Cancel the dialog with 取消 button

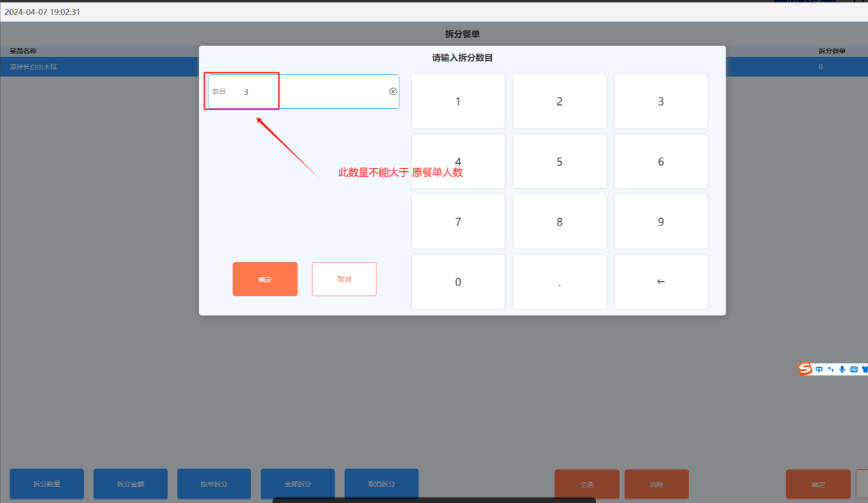click(x=344, y=279)
